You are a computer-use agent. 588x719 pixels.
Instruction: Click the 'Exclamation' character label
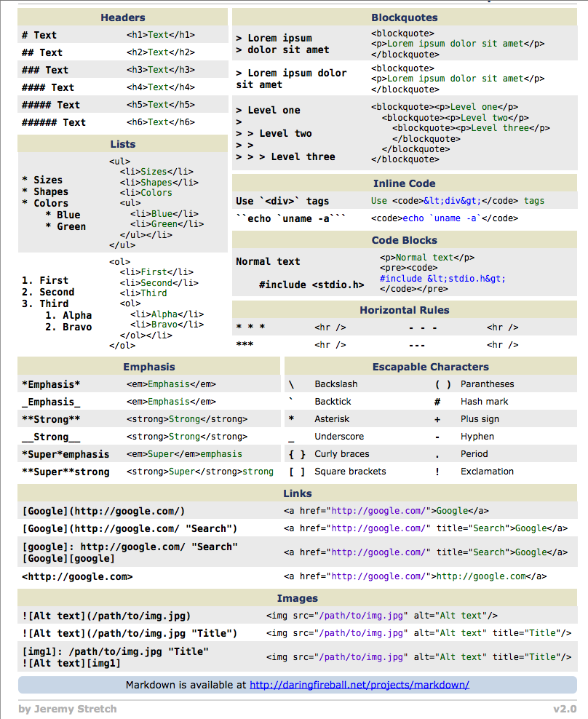pos(487,472)
